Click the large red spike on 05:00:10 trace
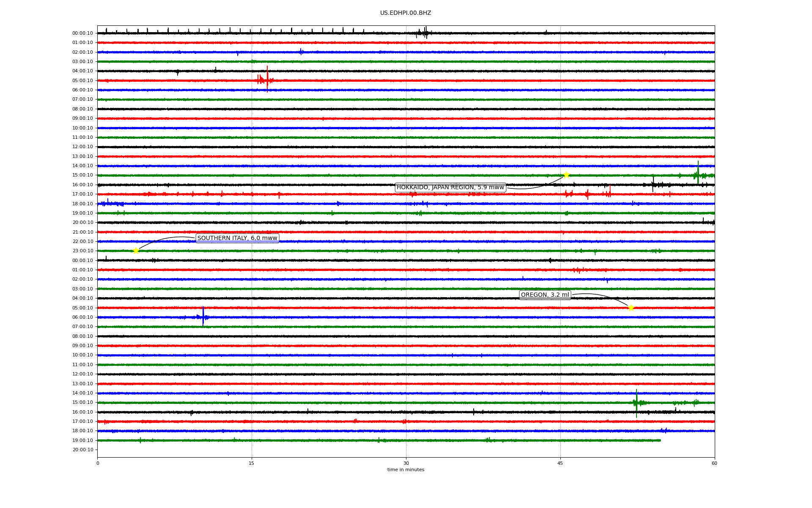Image resolution: width=812 pixels, height=508 pixels. 267,79
